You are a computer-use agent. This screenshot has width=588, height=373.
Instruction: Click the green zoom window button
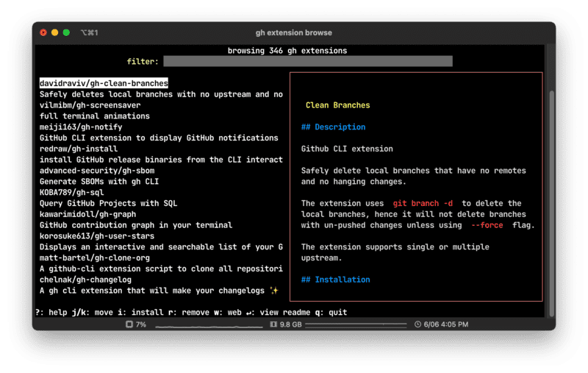66,33
